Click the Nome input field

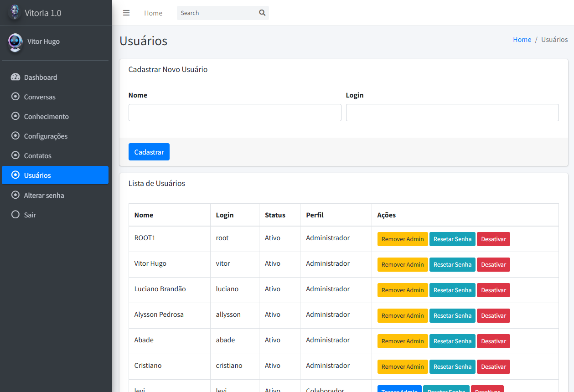click(235, 113)
